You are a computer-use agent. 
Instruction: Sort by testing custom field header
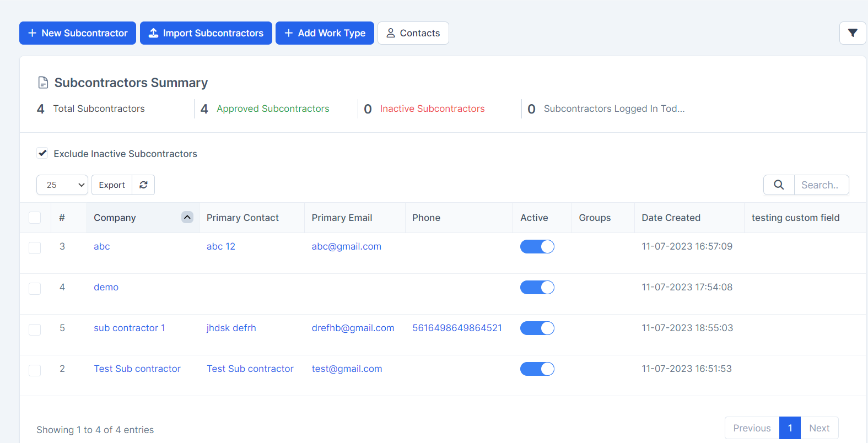click(x=805, y=218)
